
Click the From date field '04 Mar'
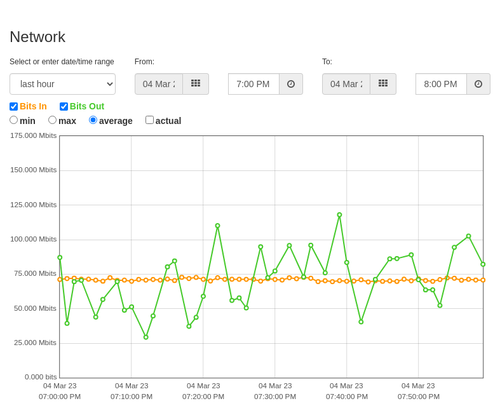(x=159, y=84)
